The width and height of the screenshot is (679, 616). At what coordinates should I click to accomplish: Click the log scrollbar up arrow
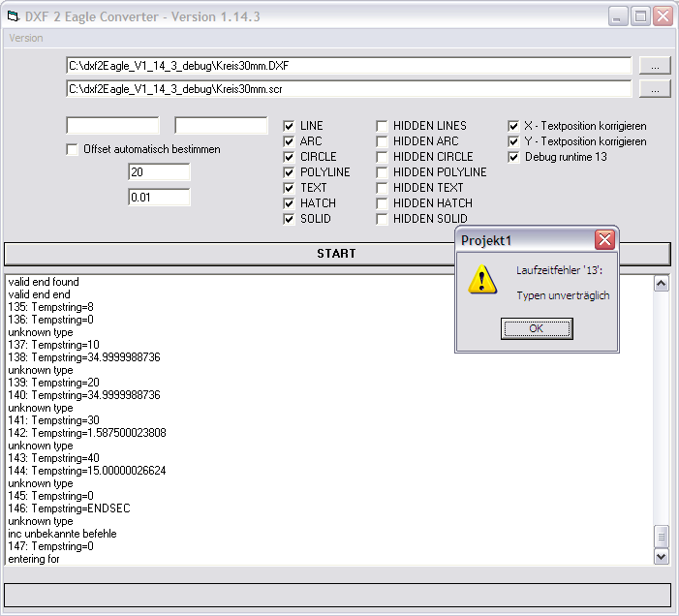point(662,284)
